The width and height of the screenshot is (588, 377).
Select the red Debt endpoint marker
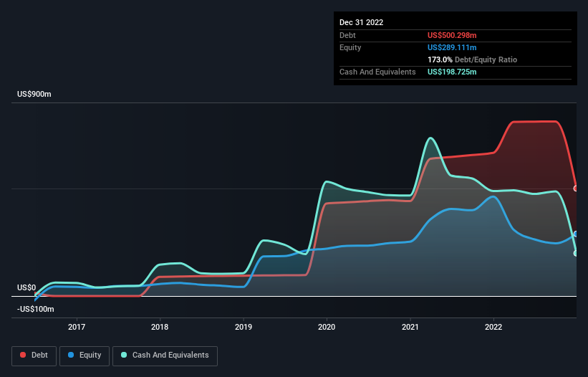coord(576,188)
